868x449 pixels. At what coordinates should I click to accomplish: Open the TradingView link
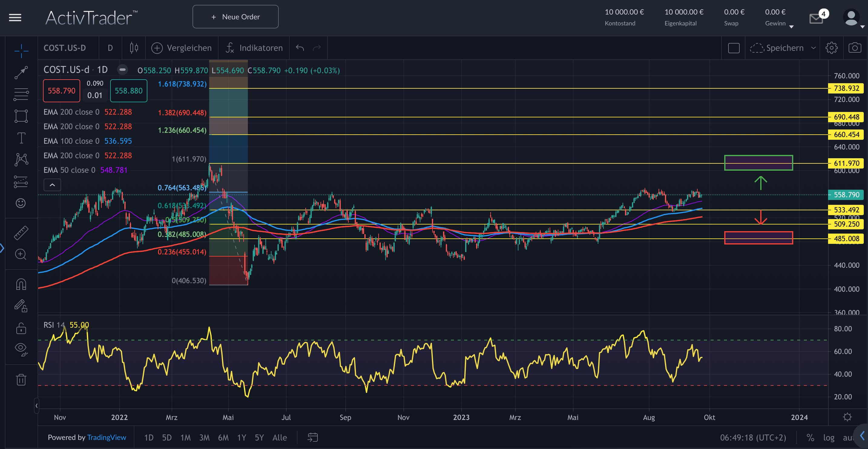107,437
